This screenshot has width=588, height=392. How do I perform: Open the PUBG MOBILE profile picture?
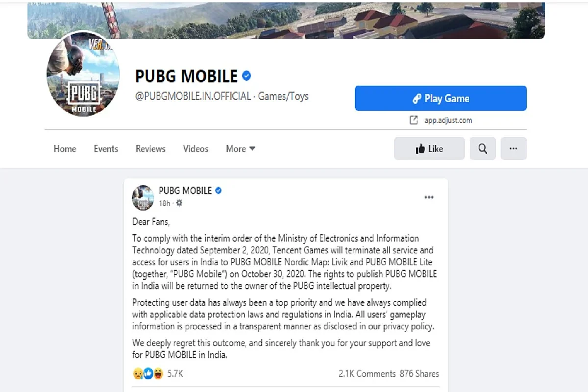point(83,79)
